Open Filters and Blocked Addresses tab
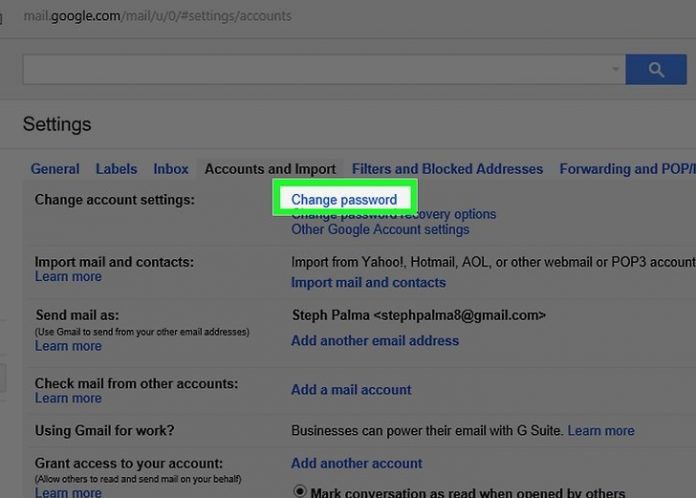The width and height of the screenshot is (696, 498). click(447, 169)
